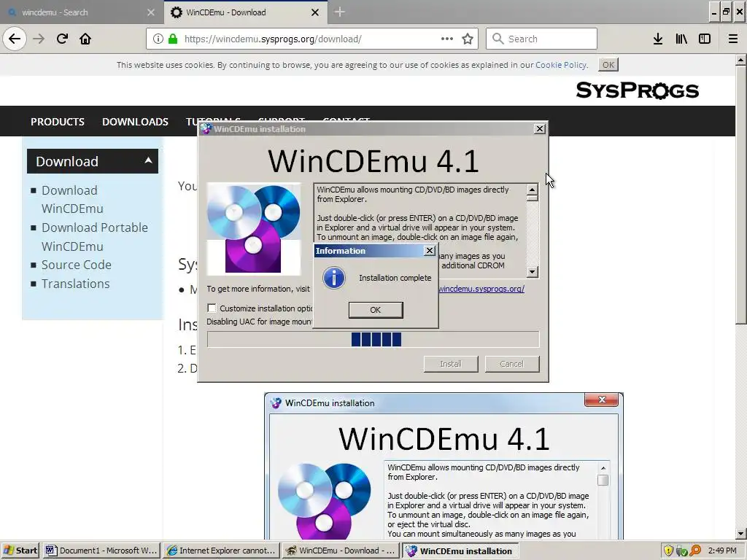Go back with the browser back arrow
The width and height of the screenshot is (747, 560).
[x=15, y=39]
